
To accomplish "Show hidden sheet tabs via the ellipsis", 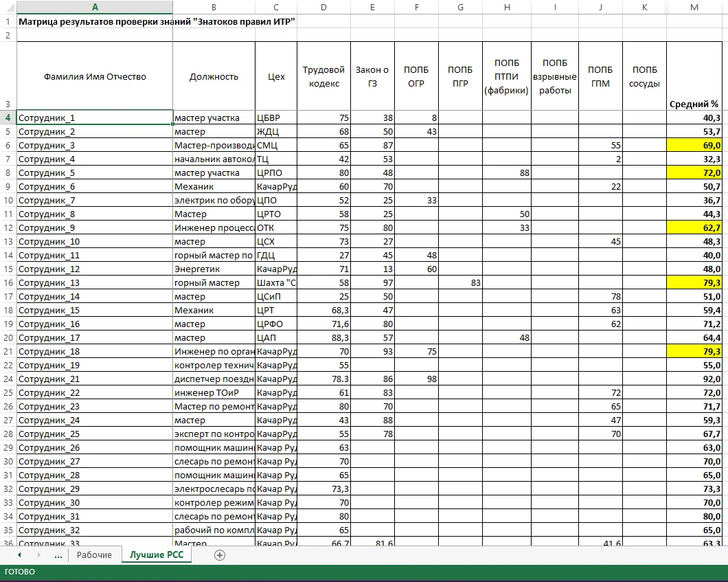I will click(58, 555).
